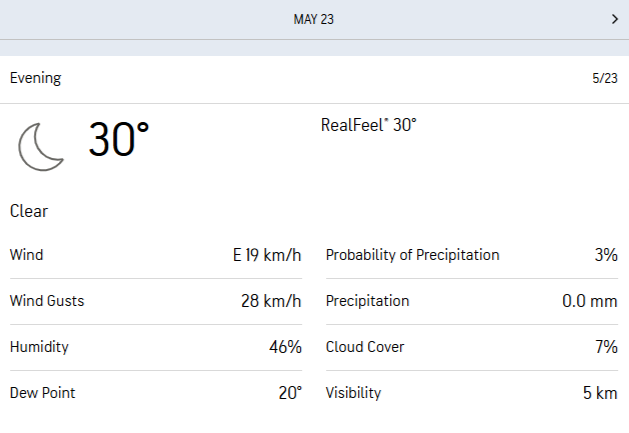Select the 28 km/h gusts value

(x=269, y=301)
